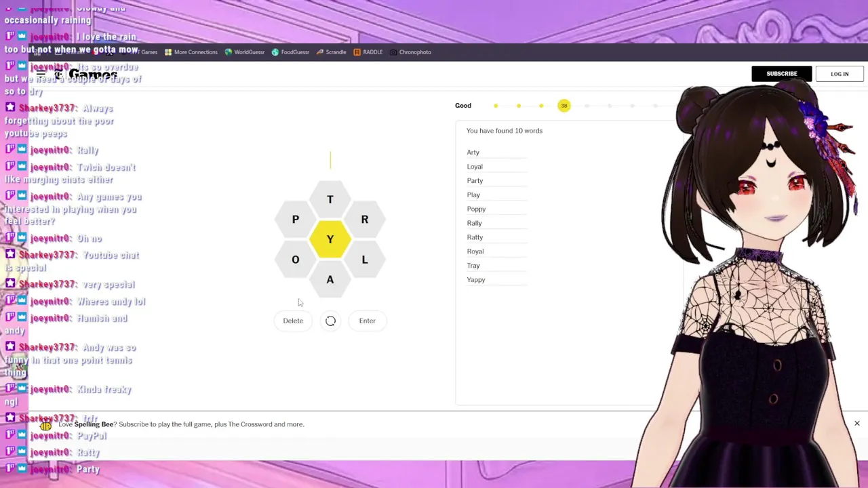This screenshot has height=488, width=868.
Task: Click the letter A hexagon
Action: 330,279
